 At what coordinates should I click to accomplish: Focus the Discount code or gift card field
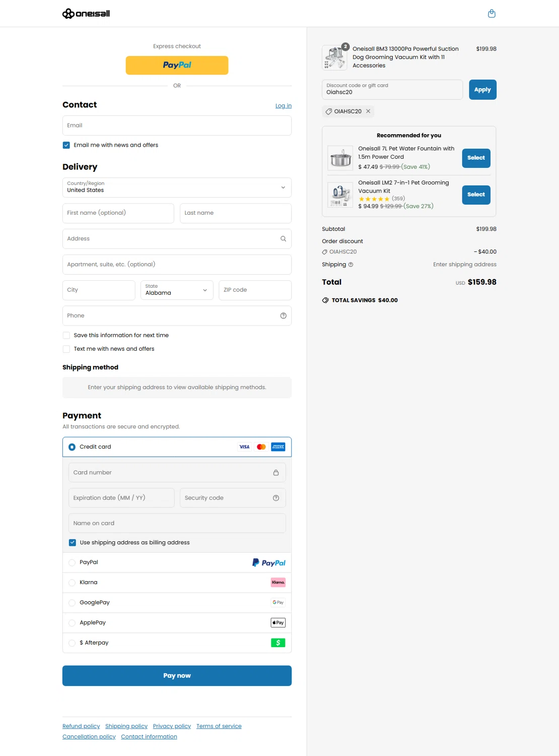(392, 90)
